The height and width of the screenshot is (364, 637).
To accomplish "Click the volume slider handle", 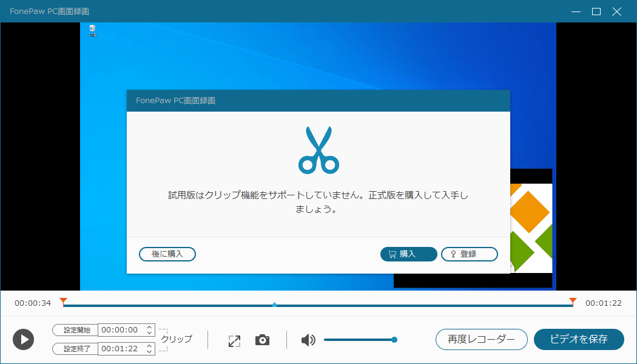I will click(x=394, y=340).
